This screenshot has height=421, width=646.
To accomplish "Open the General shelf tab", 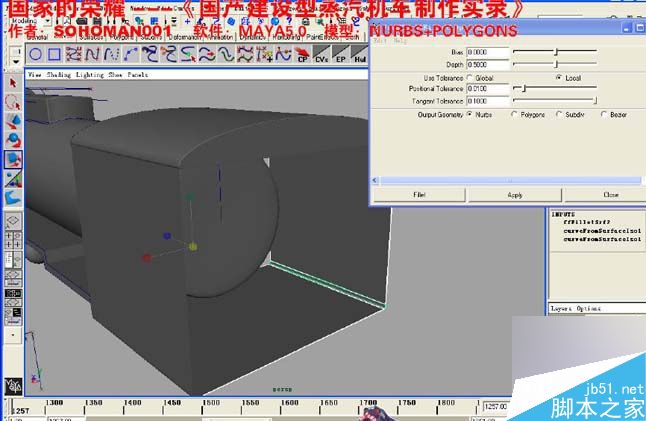I will (x=38, y=37).
